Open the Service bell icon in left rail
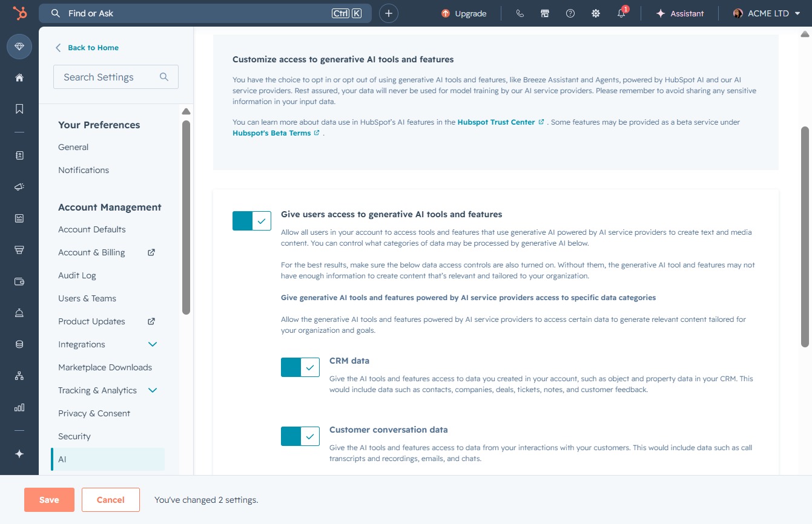 point(19,313)
